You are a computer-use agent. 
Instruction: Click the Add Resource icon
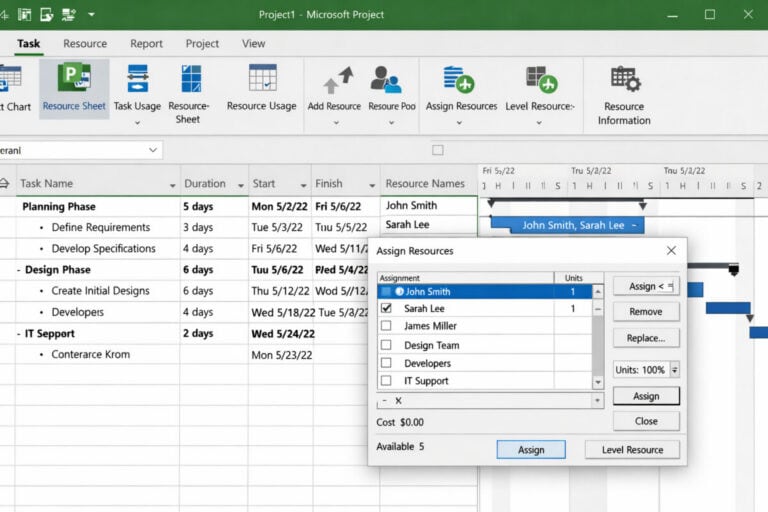coord(338,79)
